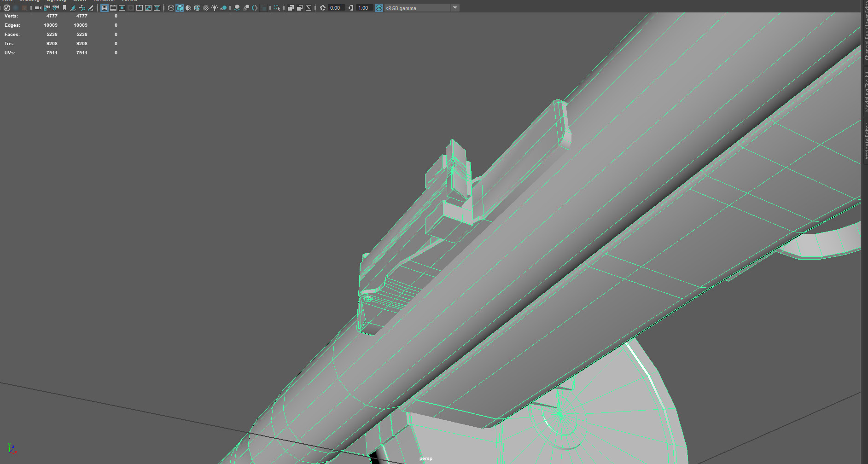The height and width of the screenshot is (464, 868).
Task: Toggle Wireframe on Shaded icon
Action: pos(197,8)
